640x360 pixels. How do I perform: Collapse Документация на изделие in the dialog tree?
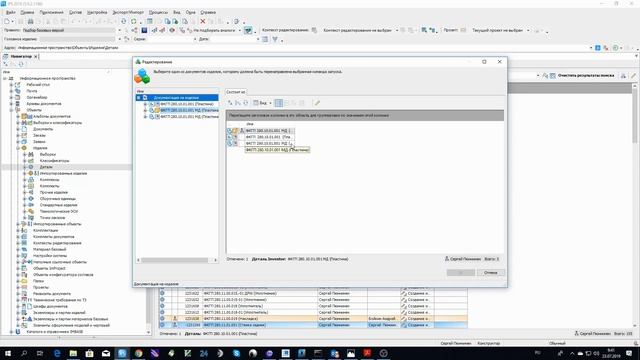point(138,98)
